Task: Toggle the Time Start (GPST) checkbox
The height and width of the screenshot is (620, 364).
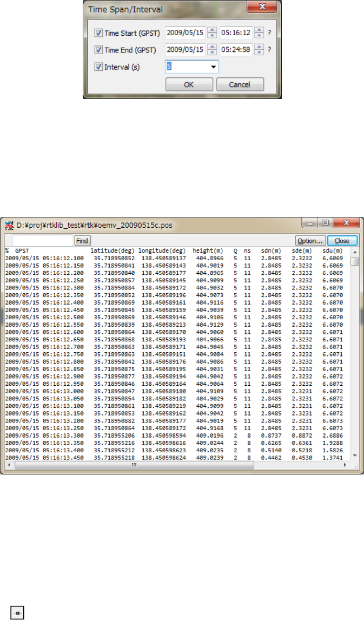Action: point(99,33)
